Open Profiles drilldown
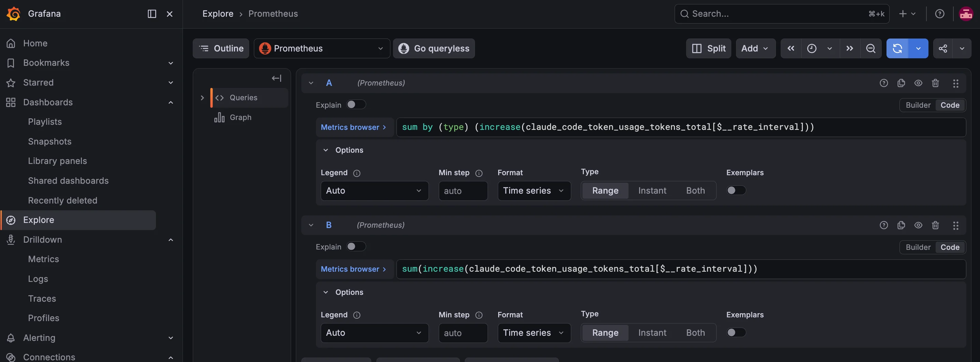 [x=44, y=318]
